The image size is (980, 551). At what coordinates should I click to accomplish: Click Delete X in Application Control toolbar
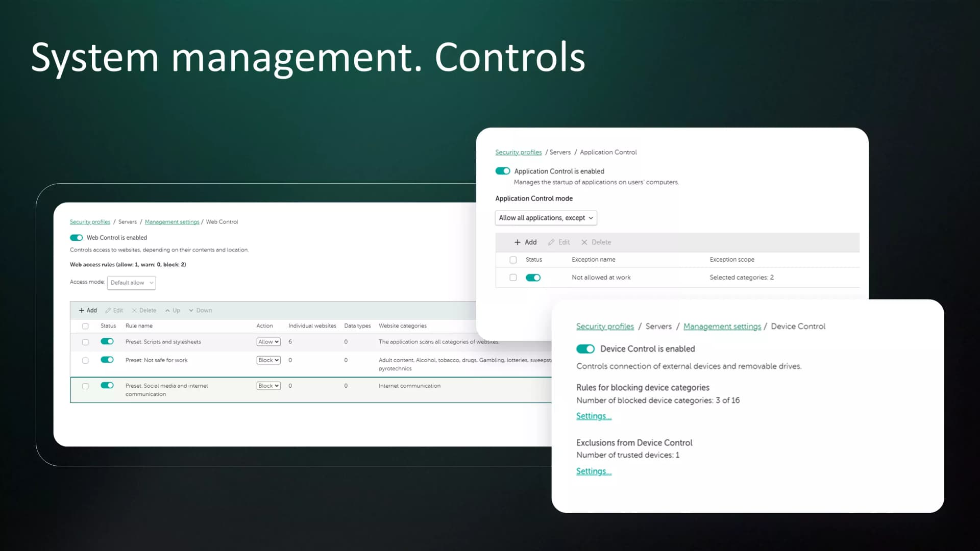[x=584, y=242]
